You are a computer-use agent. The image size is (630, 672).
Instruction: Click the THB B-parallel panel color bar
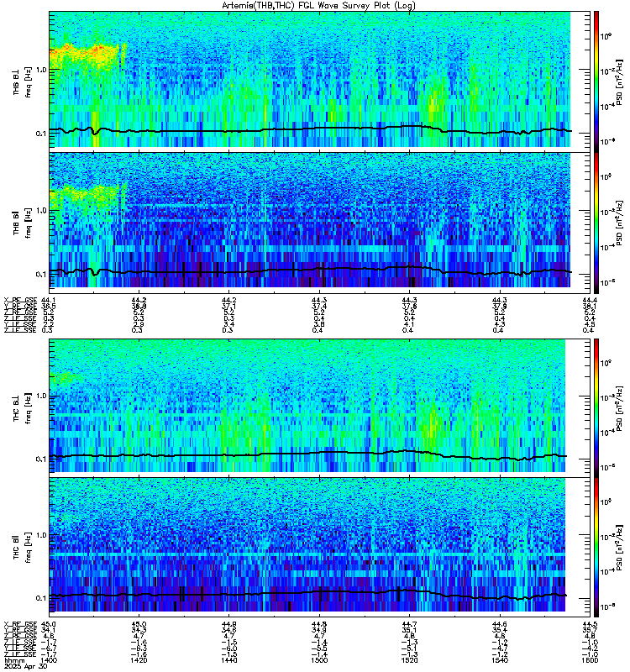point(596,223)
